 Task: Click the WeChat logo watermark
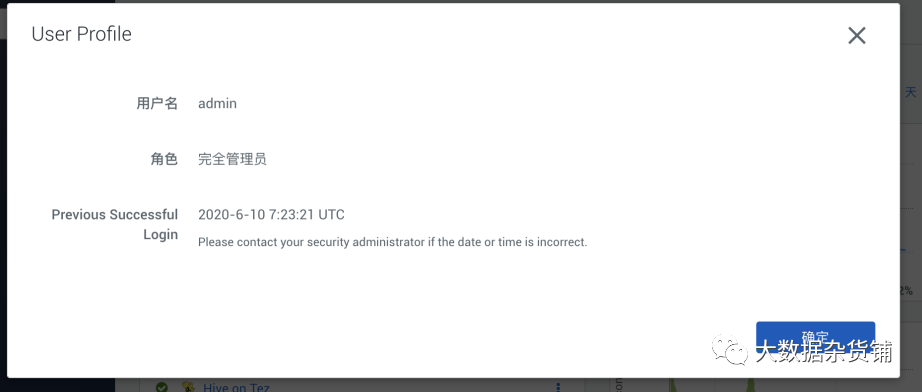point(729,350)
